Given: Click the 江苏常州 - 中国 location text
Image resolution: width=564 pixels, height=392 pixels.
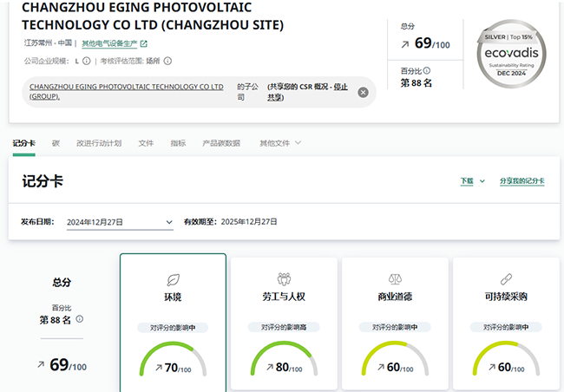Looking at the screenshot, I should pos(49,43).
